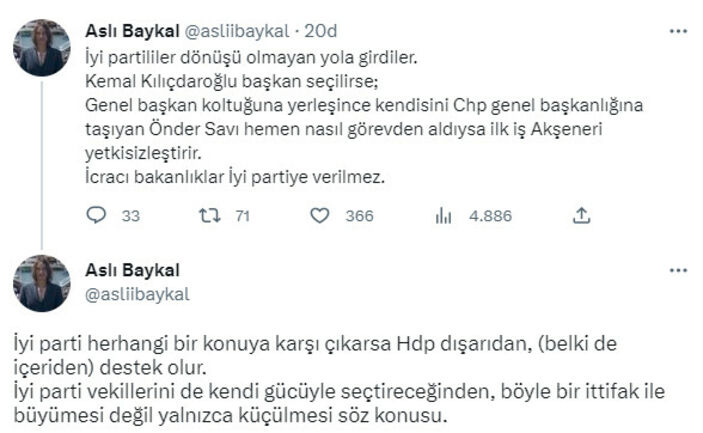Screen dimensions: 703x433
Task: Click the reply speech bubble icon
Action: [97, 216]
